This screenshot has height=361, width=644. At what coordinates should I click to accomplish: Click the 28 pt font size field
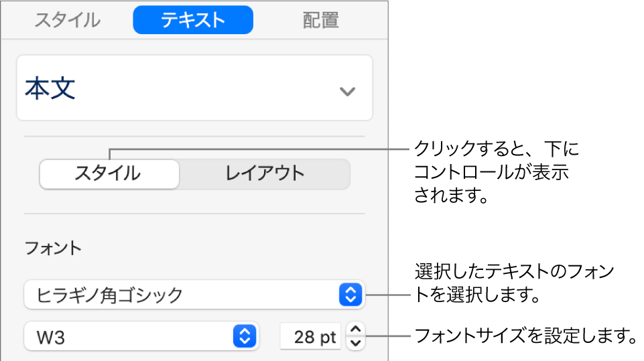pos(310,336)
